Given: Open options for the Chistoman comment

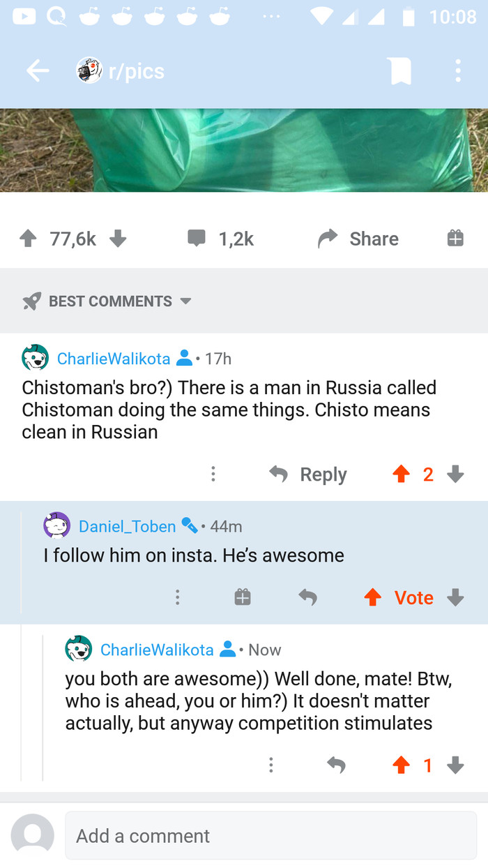Looking at the screenshot, I should [x=213, y=474].
